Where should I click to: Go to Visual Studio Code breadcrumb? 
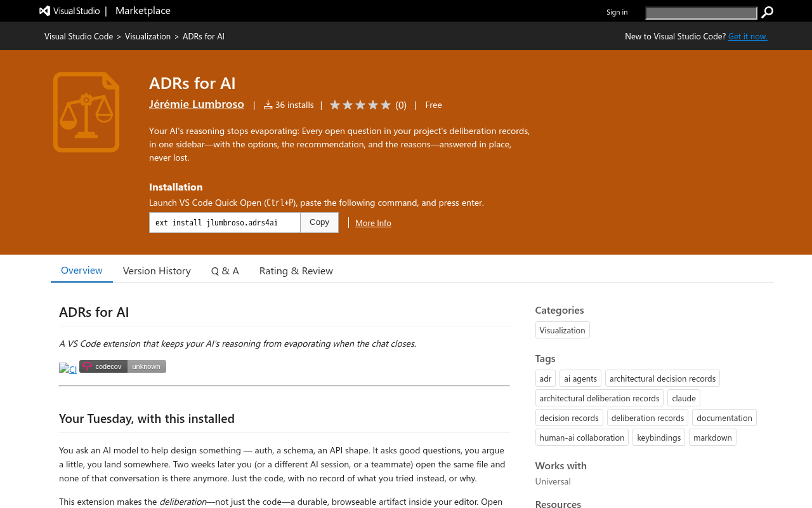(x=79, y=36)
